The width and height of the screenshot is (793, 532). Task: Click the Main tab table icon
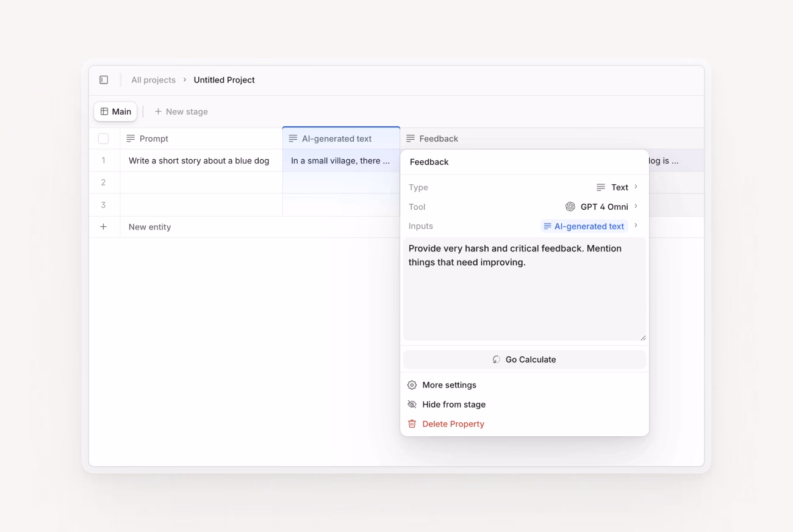click(104, 112)
